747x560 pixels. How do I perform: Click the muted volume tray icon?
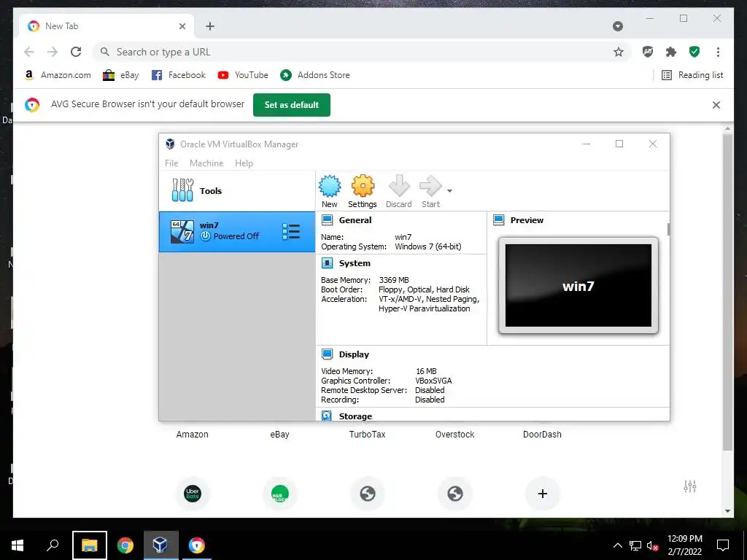click(x=652, y=545)
